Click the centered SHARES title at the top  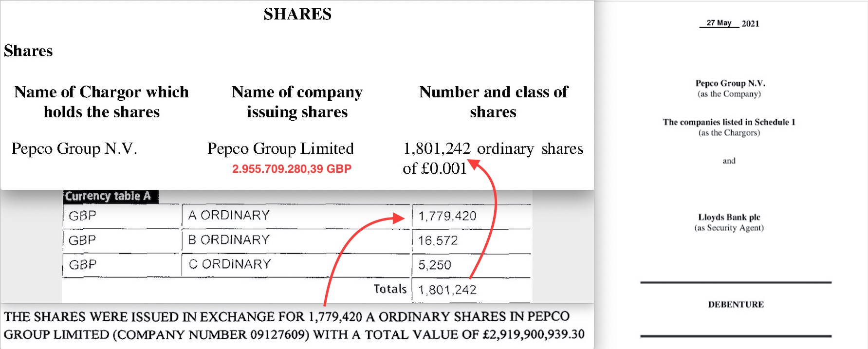(297, 14)
